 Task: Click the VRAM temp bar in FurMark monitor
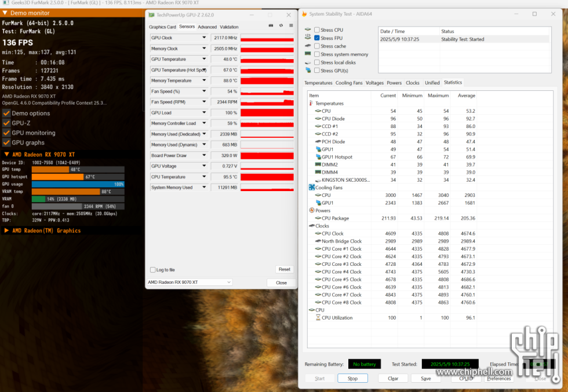coord(78,192)
